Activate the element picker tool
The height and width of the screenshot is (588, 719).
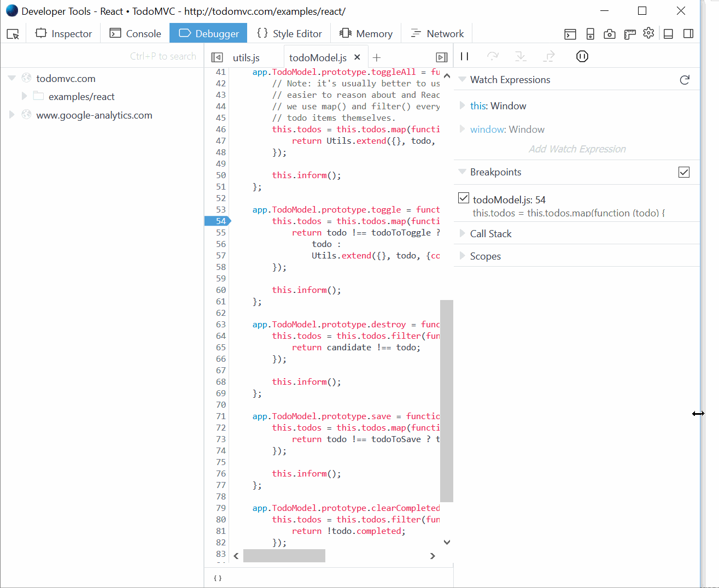point(13,34)
